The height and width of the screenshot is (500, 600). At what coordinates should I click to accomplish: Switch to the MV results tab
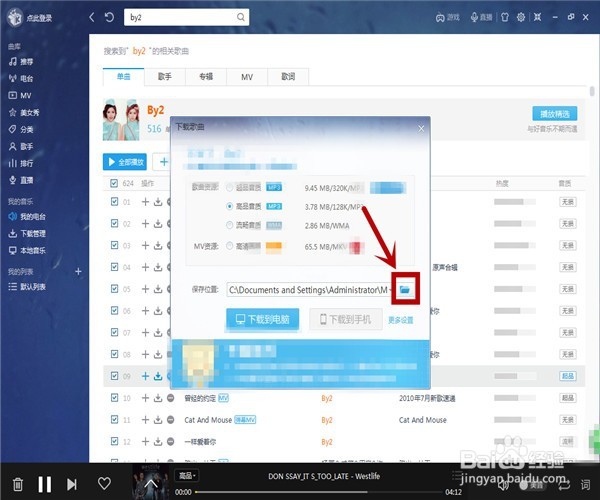pos(247,77)
